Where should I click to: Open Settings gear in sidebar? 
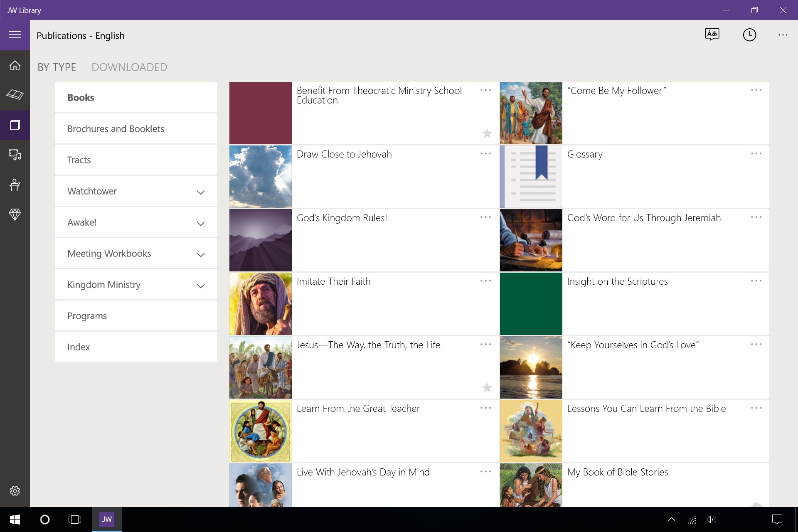click(x=15, y=491)
